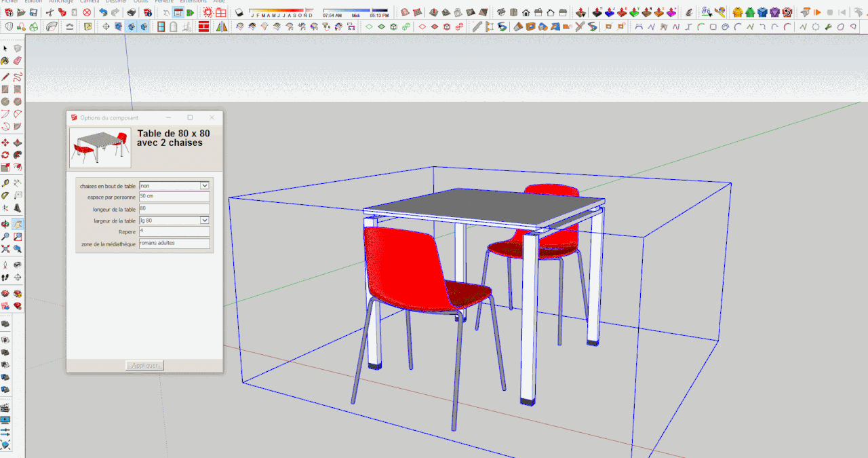Click the Cut scissors icon
The height and width of the screenshot is (458, 868).
click(49, 12)
